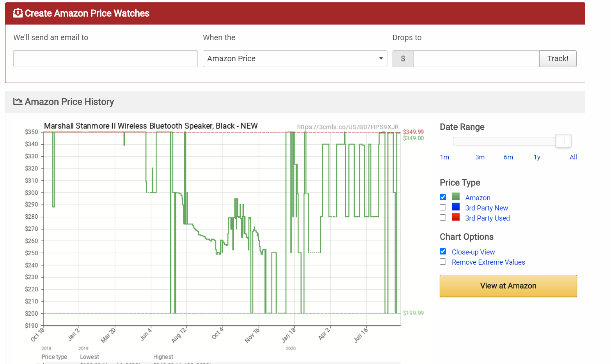
Task: Select the 6m date range
Action: 508,157
